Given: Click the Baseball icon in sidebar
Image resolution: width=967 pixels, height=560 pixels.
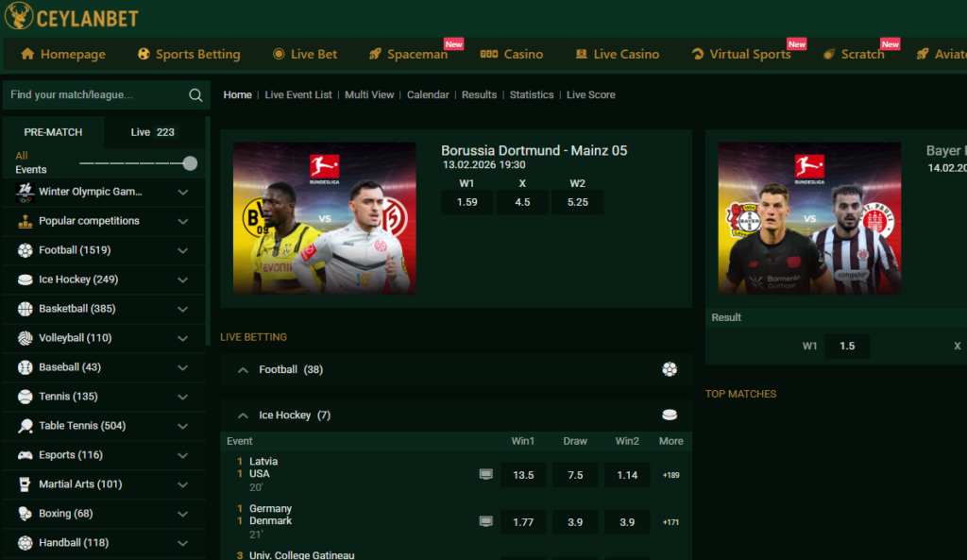Looking at the screenshot, I should pyautogui.click(x=25, y=367).
